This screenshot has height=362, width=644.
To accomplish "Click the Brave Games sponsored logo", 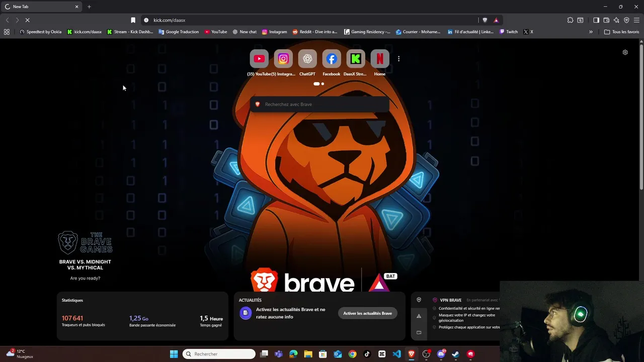I will [85, 243].
